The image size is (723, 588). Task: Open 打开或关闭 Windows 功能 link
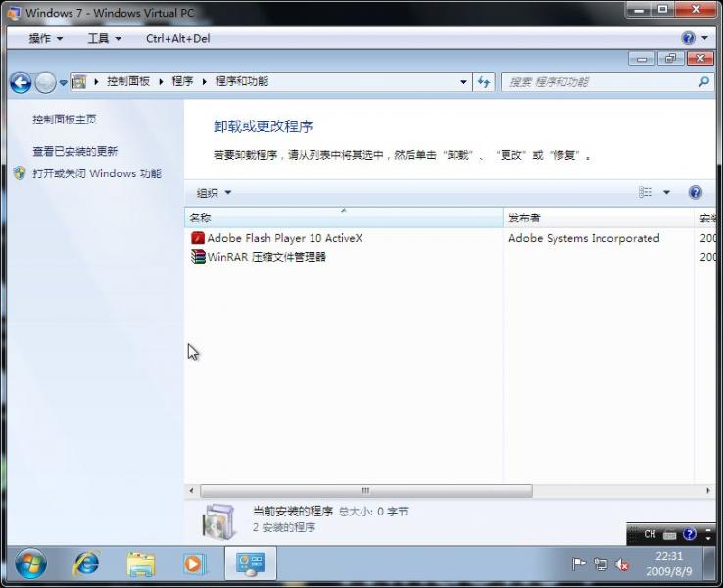[x=97, y=173]
